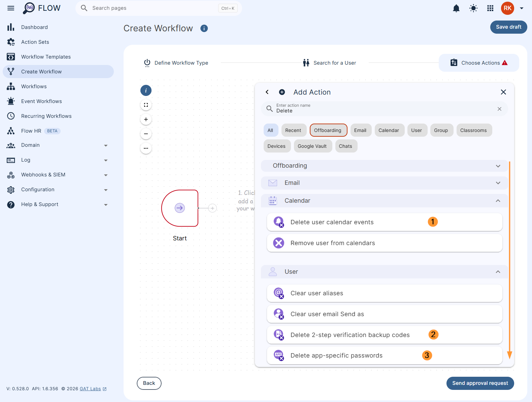Select Delete 2-step verification backup codes
The image size is (532, 402).
[x=385, y=335]
